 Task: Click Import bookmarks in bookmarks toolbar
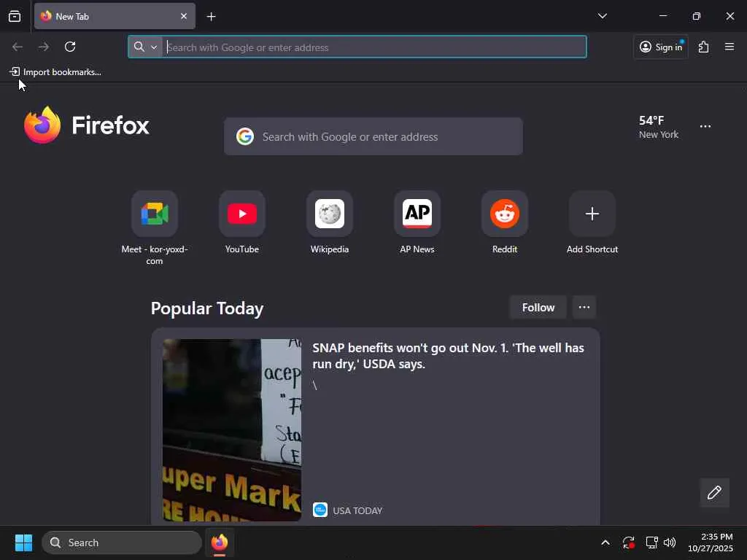[x=55, y=72]
